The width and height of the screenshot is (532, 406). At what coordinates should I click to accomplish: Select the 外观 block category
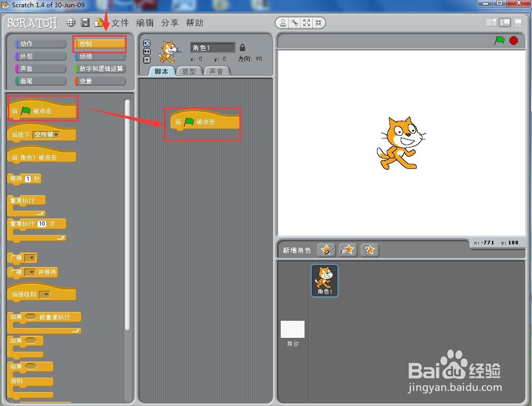tap(41, 56)
